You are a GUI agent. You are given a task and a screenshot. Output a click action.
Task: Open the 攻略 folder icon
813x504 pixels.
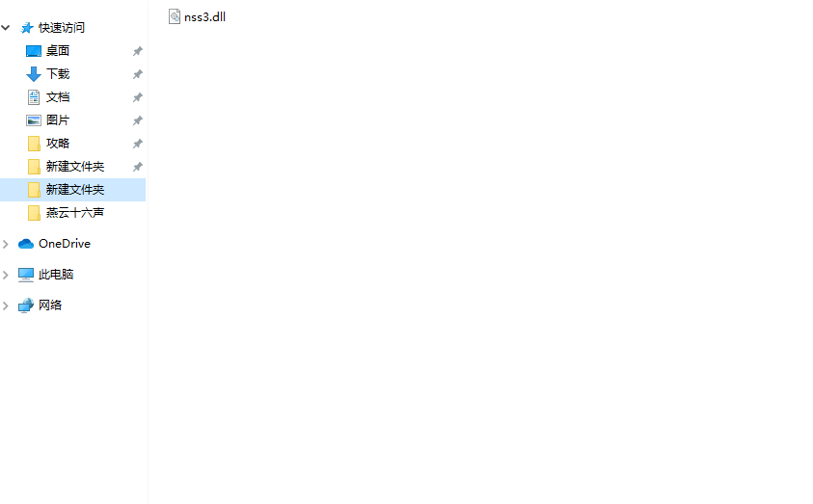[x=34, y=144]
